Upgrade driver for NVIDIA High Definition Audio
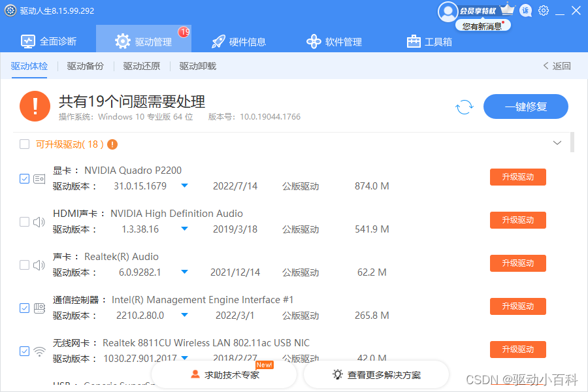The width and height of the screenshot is (588, 392). [x=518, y=220]
